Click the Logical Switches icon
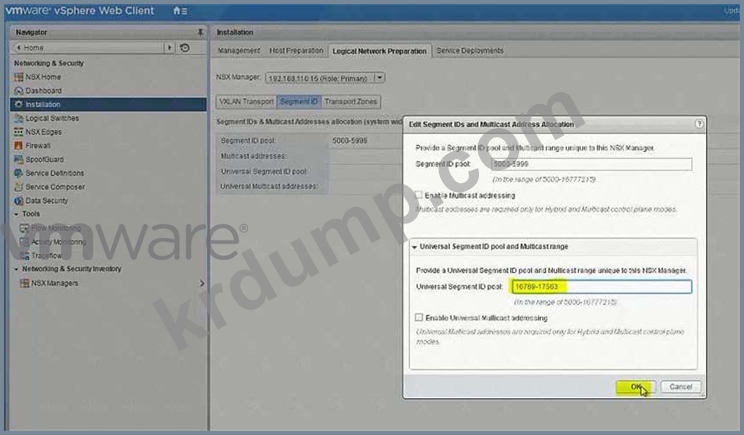The image size is (744, 435). 19,118
